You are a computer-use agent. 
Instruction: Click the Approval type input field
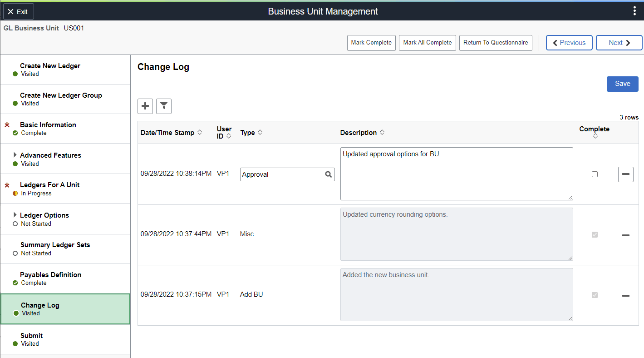(281, 174)
